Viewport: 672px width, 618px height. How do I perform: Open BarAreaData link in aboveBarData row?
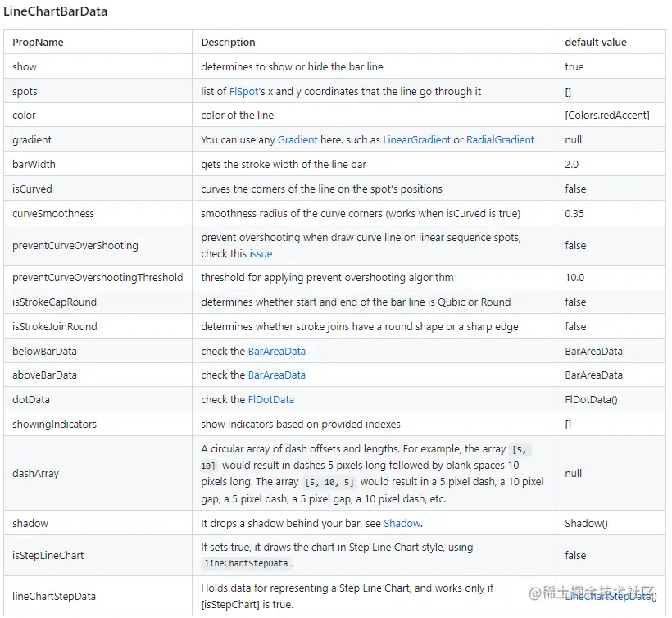pyautogui.click(x=276, y=375)
